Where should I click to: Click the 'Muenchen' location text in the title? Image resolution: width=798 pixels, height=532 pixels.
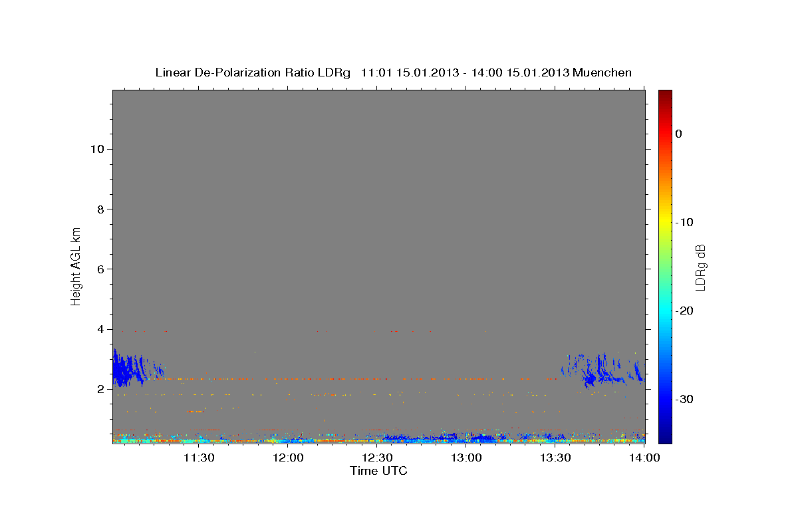pyautogui.click(x=602, y=72)
